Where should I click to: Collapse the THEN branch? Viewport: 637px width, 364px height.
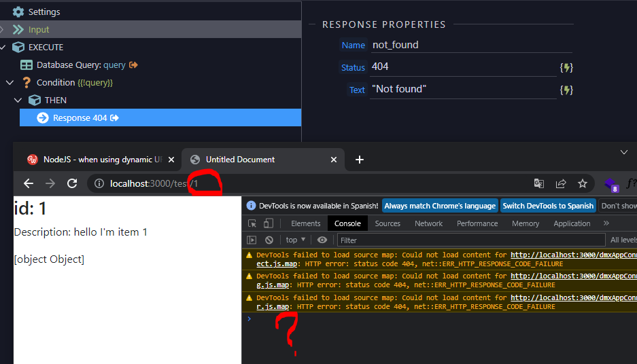point(18,100)
